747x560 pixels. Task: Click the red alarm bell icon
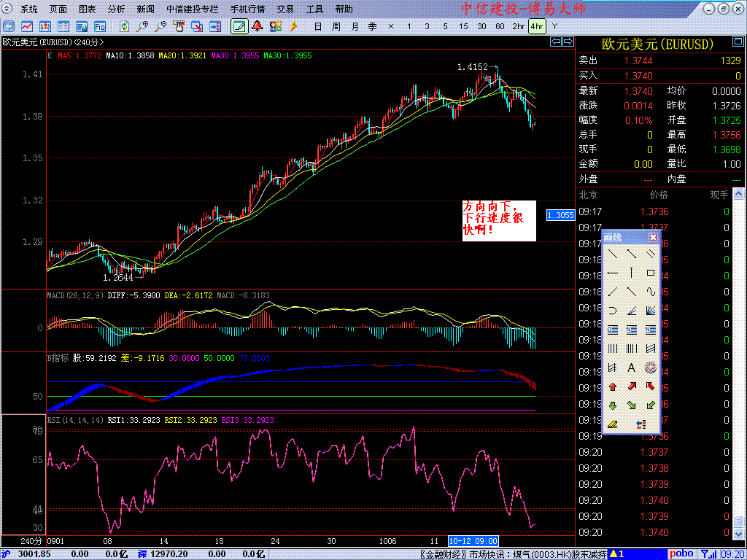tap(258, 26)
